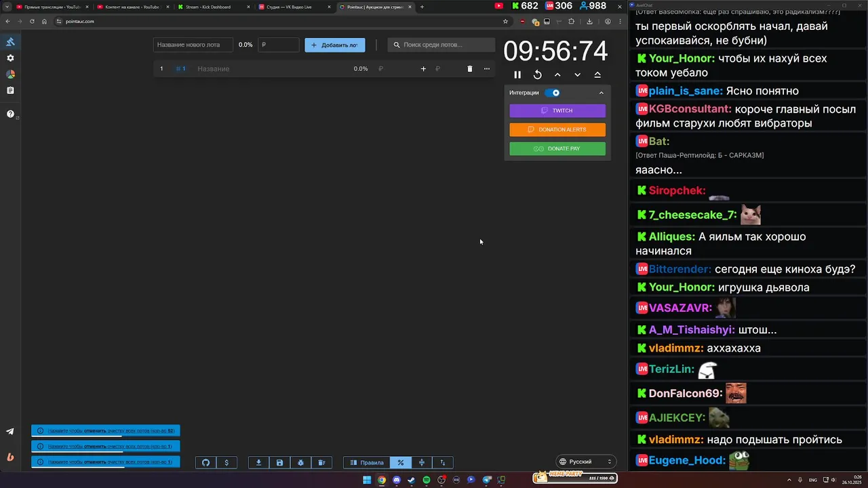Toggle the Интеграции switch
The width and height of the screenshot is (868, 488).
click(553, 93)
